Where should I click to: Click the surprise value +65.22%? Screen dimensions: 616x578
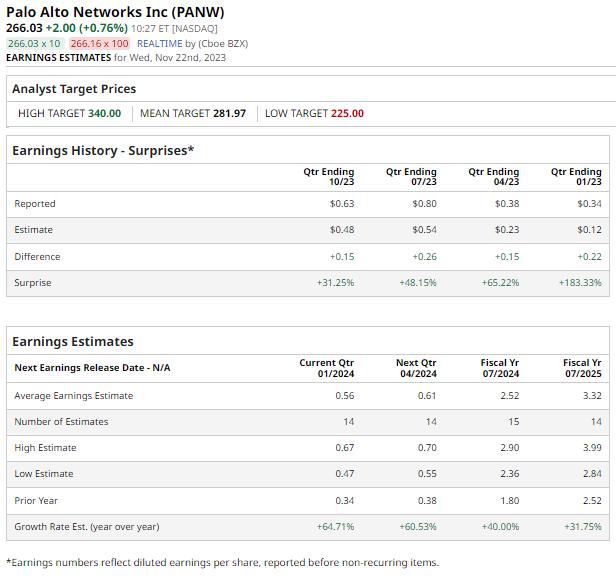click(500, 283)
